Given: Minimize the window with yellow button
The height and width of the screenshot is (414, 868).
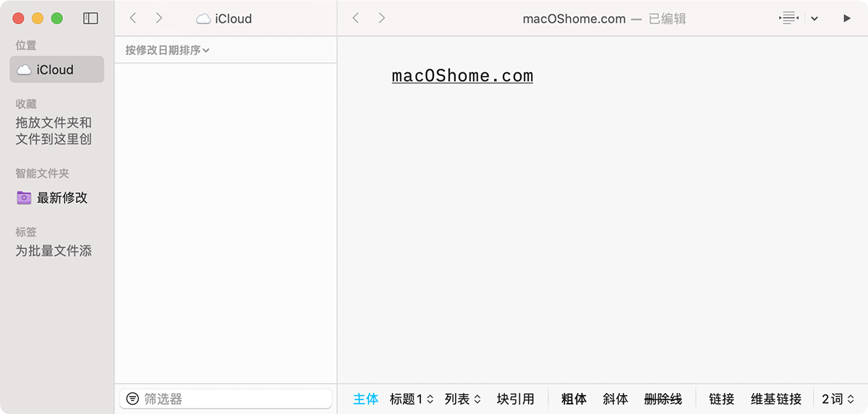Looking at the screenshot, I should [38, 19].
